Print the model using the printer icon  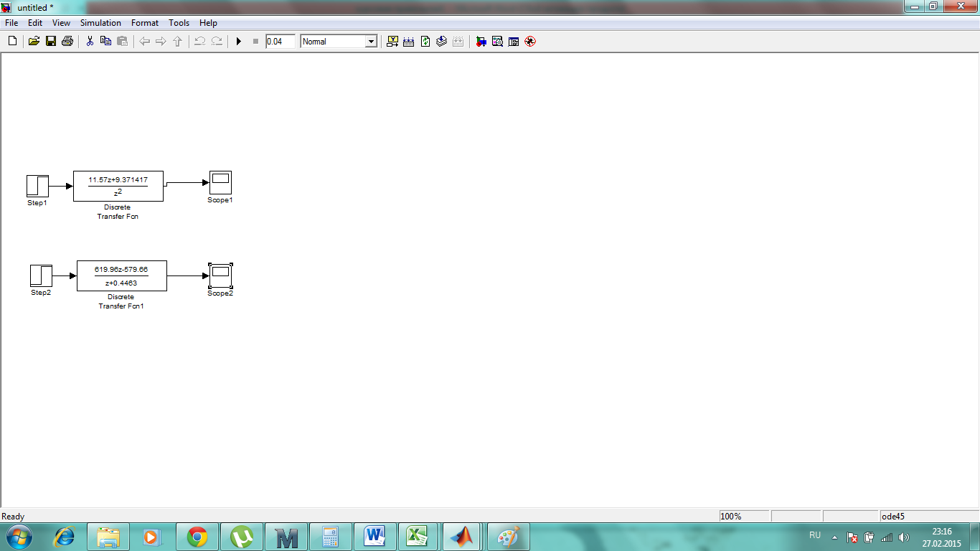coord(67,42)
